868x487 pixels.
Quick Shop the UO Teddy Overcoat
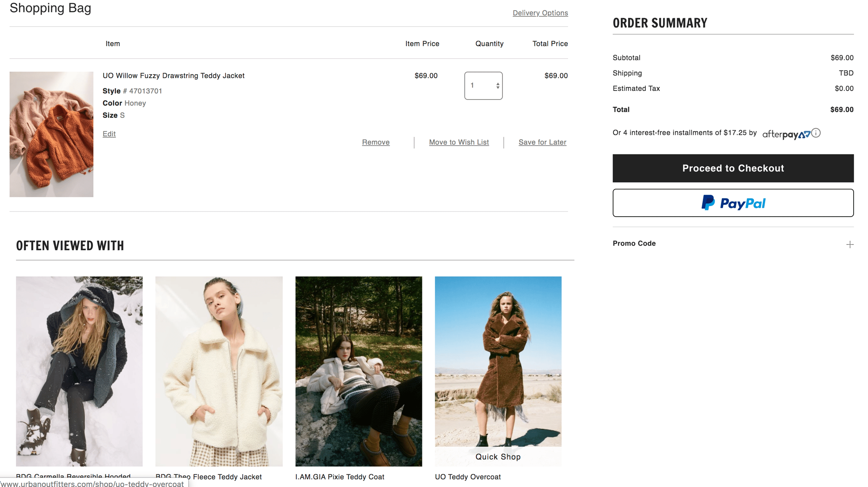[x=498, y=456]
